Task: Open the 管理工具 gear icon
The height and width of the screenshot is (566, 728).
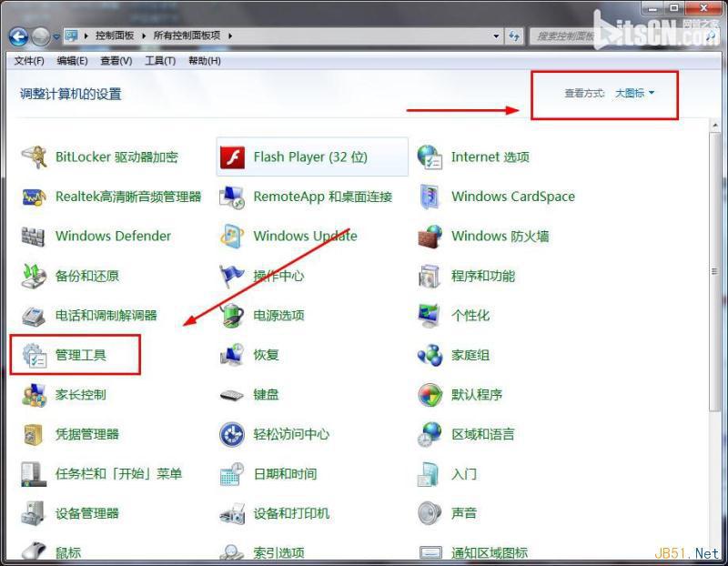Action: pos(35,355)
